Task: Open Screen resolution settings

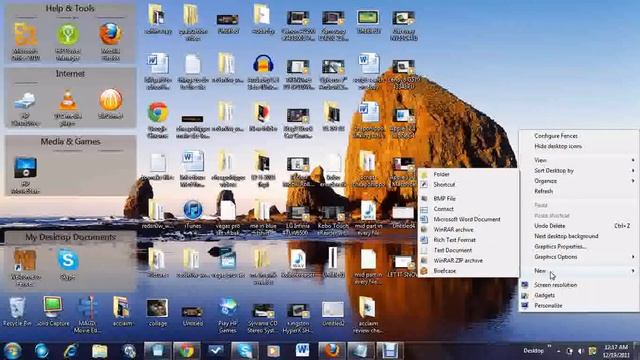Action: pyautogui.click(x=579, y=285)
